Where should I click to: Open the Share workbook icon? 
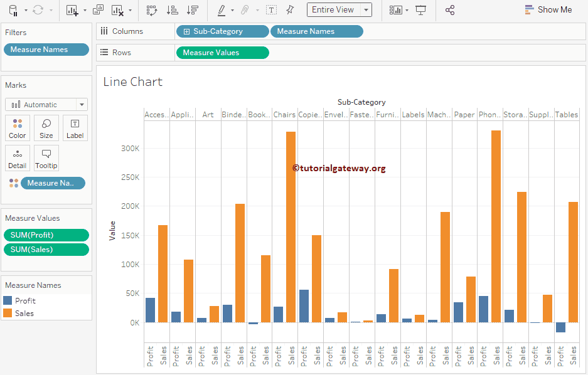[449, 9]
